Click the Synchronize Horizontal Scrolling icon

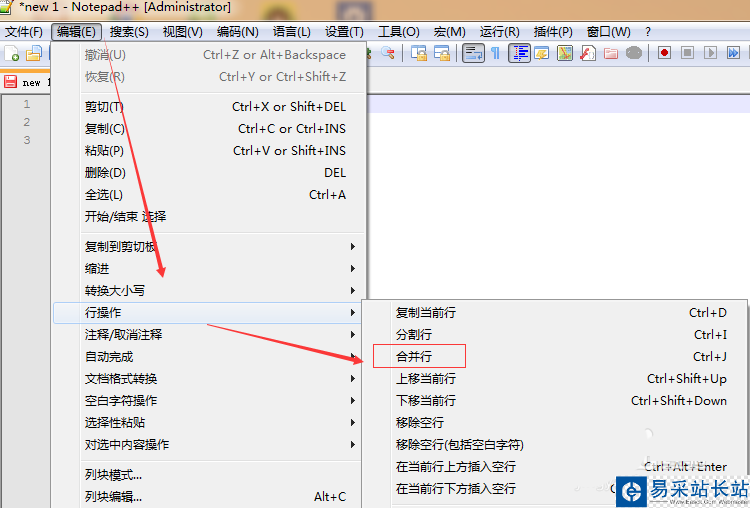coord(442,53)
